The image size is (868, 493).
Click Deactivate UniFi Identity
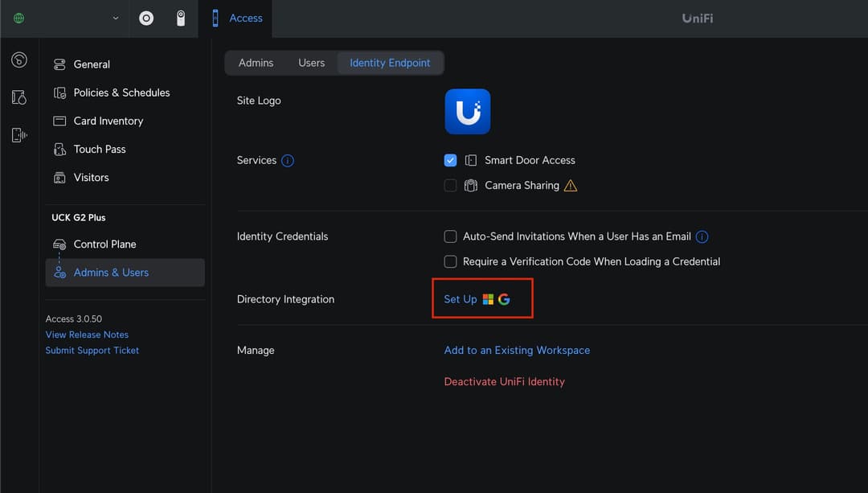pyautogui.click(x=504, y=382)
